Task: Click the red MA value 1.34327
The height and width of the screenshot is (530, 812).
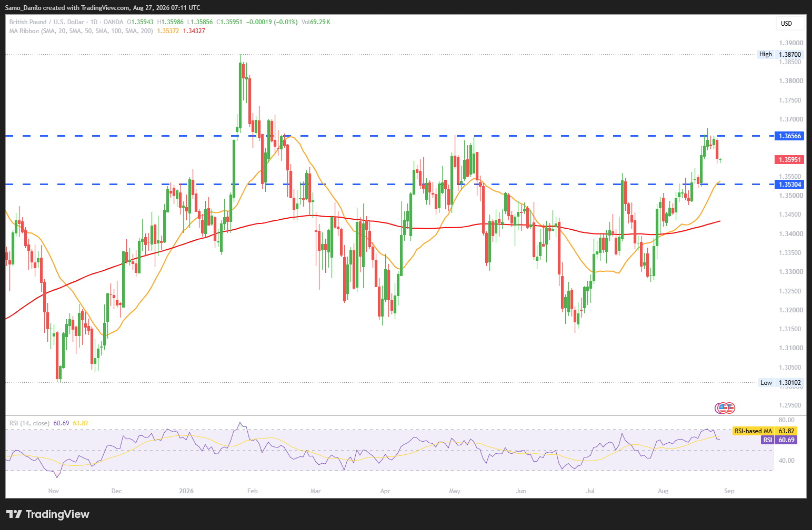Action: pos(194,31)
